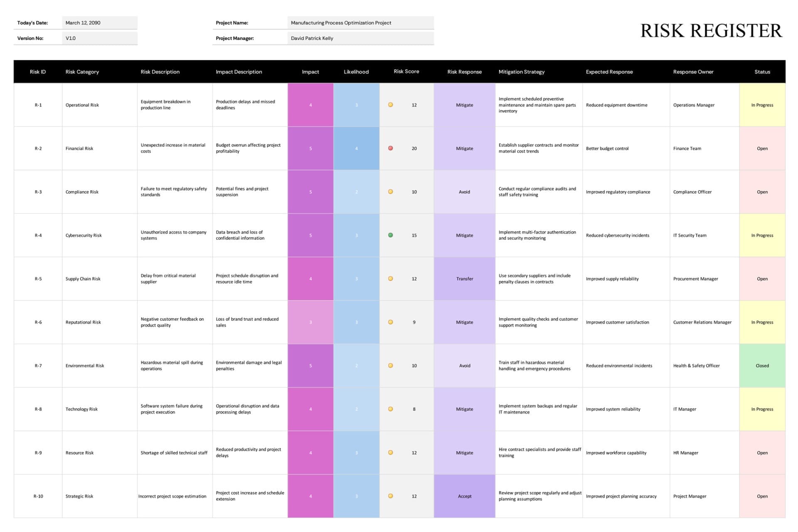Click the yellow indicator on the Strategic Risk row
The height and width of the screenshot is (532, 798).
coord(391,496)
